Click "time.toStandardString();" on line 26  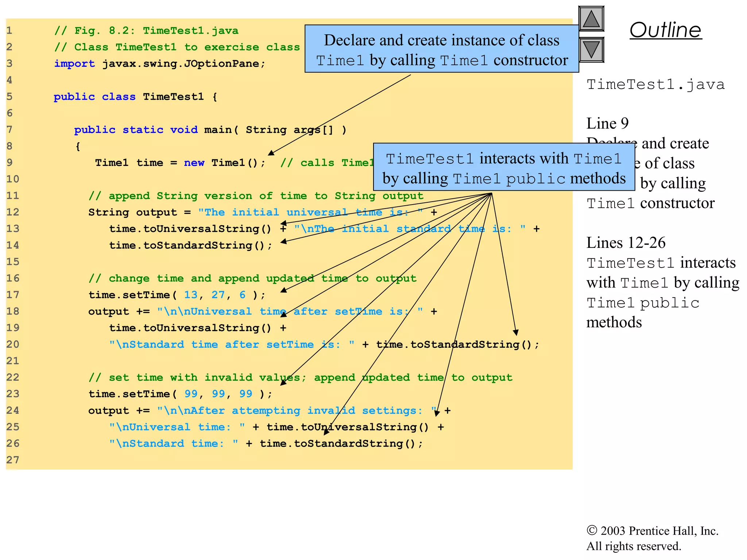pos(341,444)
